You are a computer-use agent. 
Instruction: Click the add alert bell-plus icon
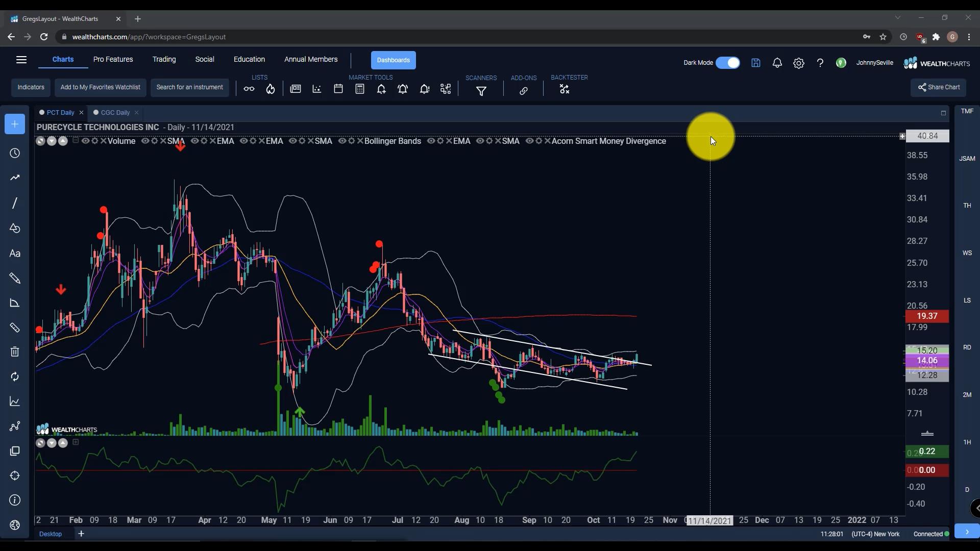click(381, 89)
